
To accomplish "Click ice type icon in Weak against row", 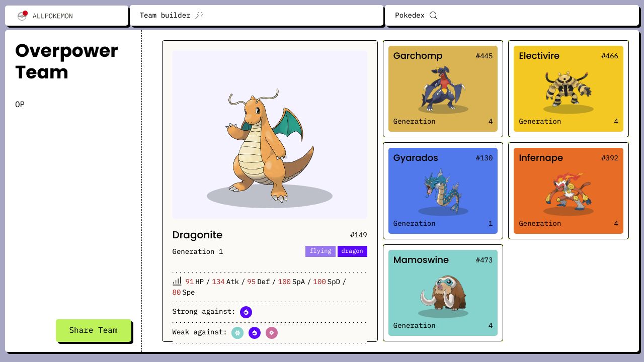I will point(237,332).
